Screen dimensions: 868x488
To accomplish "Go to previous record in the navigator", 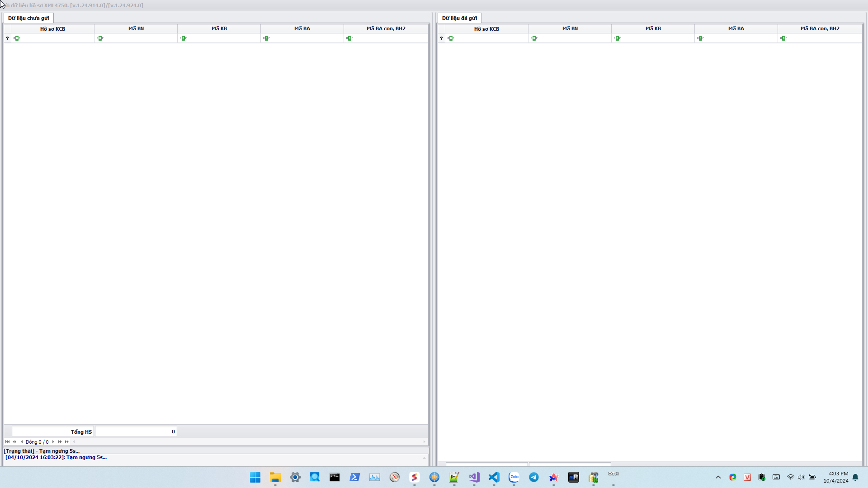I will 22,442.
